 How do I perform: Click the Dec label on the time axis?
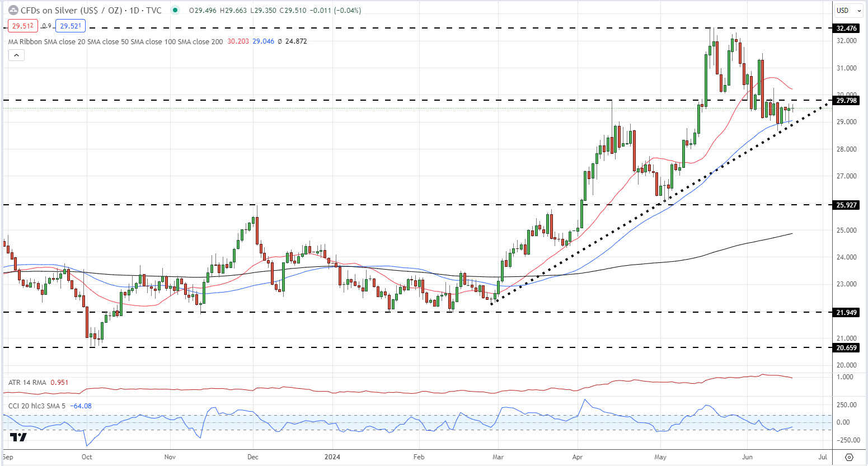click(x=252, y=457)
